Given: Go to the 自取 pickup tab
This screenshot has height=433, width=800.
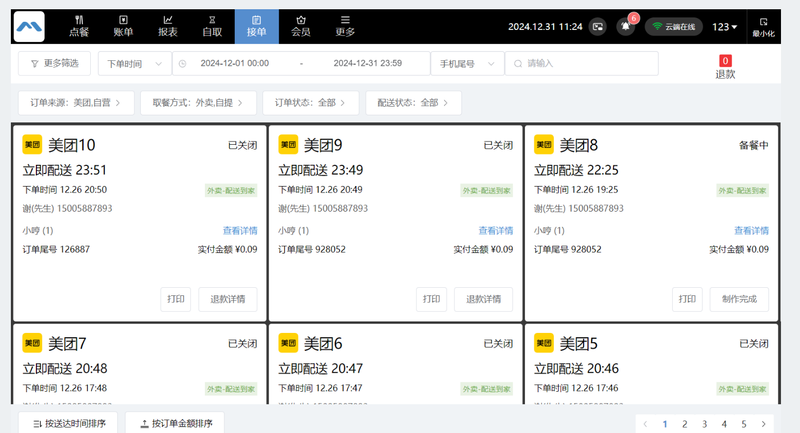Looking at the screenshot, I should pos(212,27).
